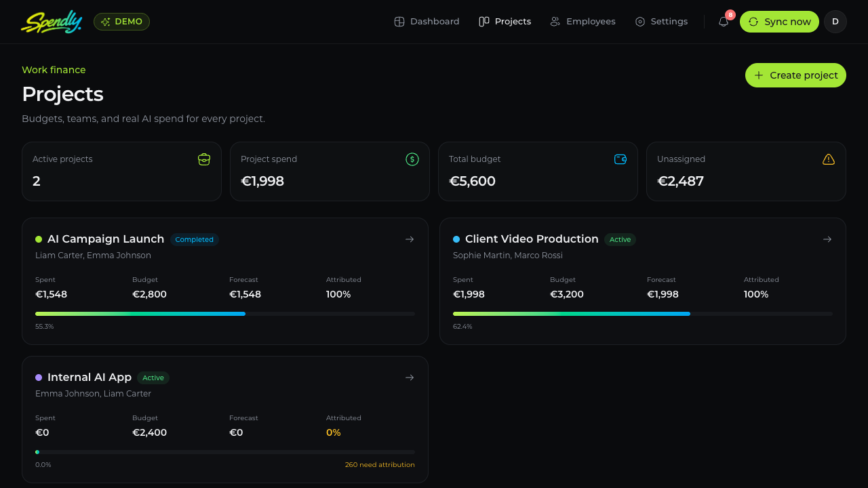Open the AI Campaign Launch project title
This screenshot has height=488, width=868.
[x=106, y=239]
